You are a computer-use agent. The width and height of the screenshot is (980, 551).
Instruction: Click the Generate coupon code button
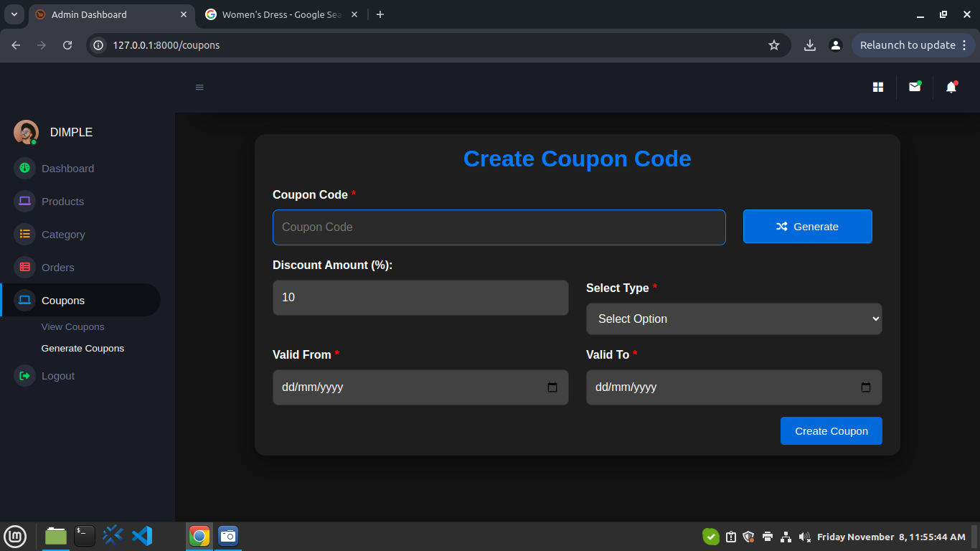click(x=808, y=226)
